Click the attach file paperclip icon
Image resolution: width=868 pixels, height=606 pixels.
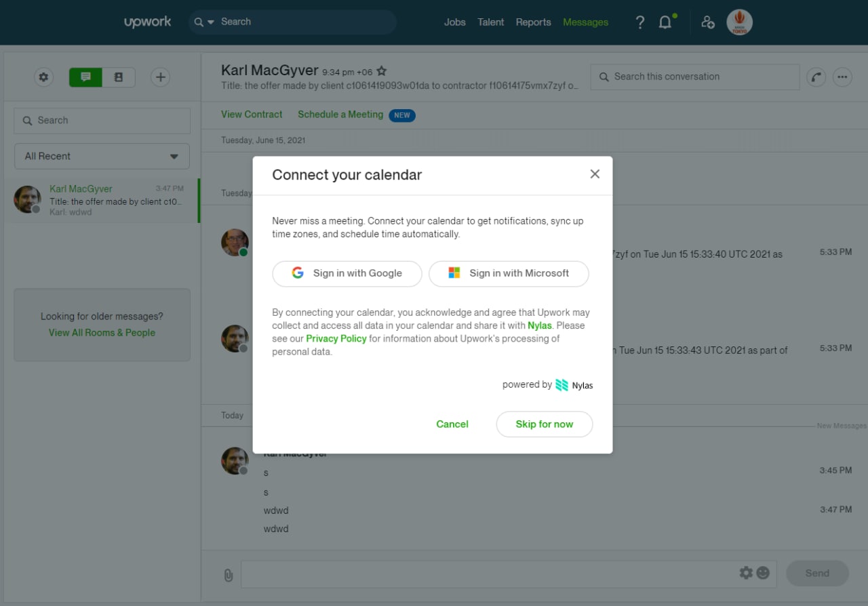point(228,575)
